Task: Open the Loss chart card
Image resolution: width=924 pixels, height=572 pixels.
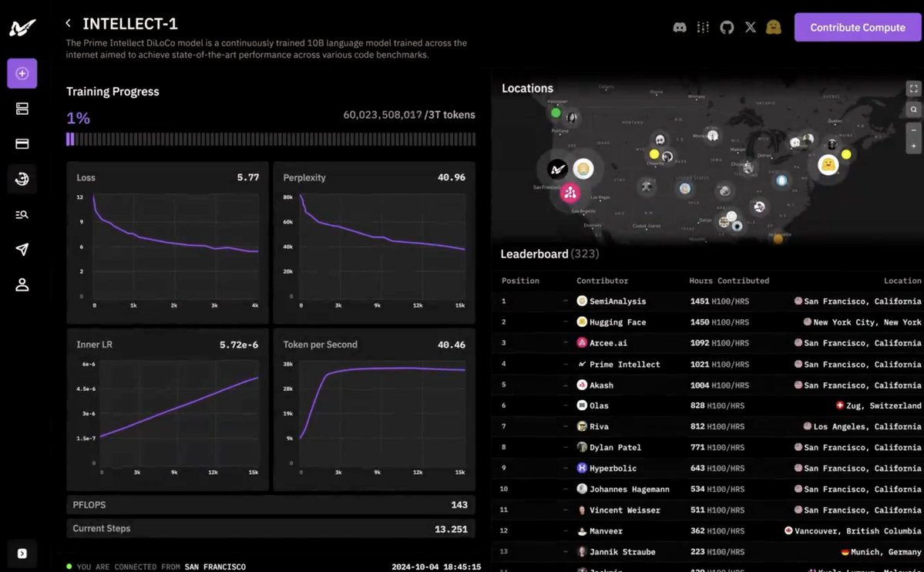Action: click(167, 243)
